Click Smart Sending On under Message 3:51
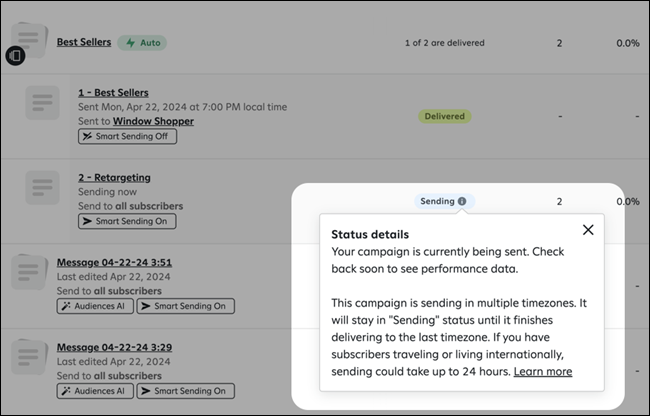This screenshot has height=416, width=650. point(186,306)
